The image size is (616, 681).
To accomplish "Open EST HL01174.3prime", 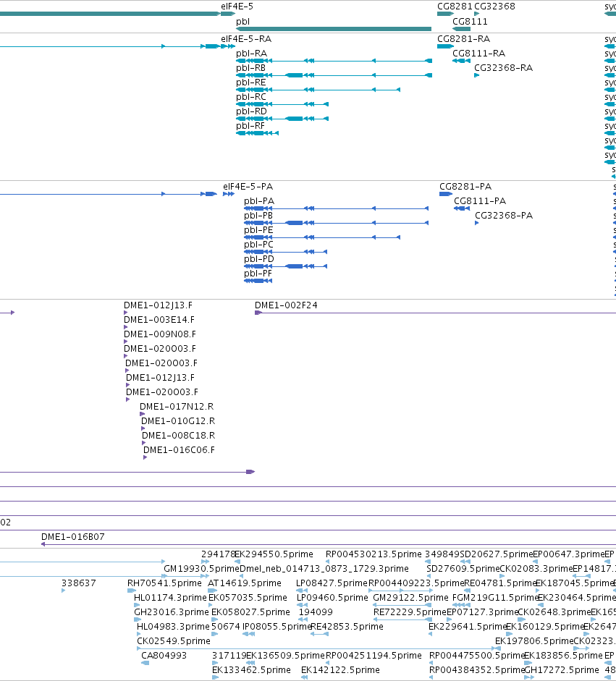I will pos(170,597).
